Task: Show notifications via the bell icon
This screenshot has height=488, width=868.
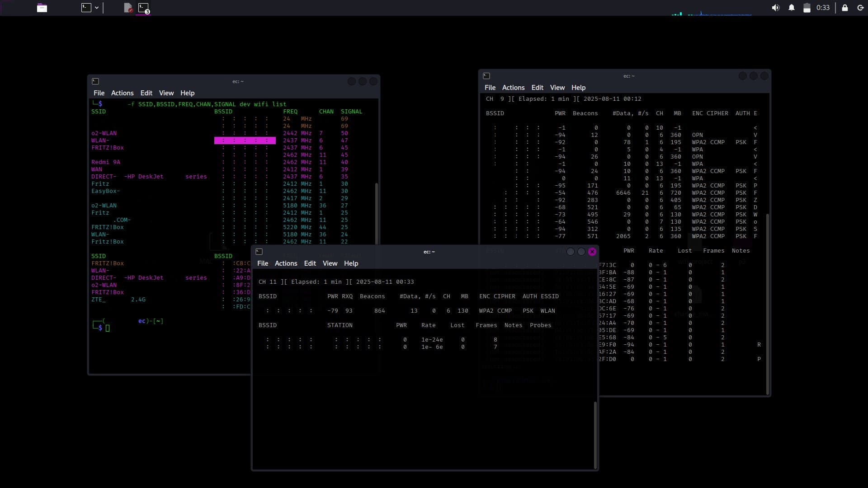Action: (792, 8)
